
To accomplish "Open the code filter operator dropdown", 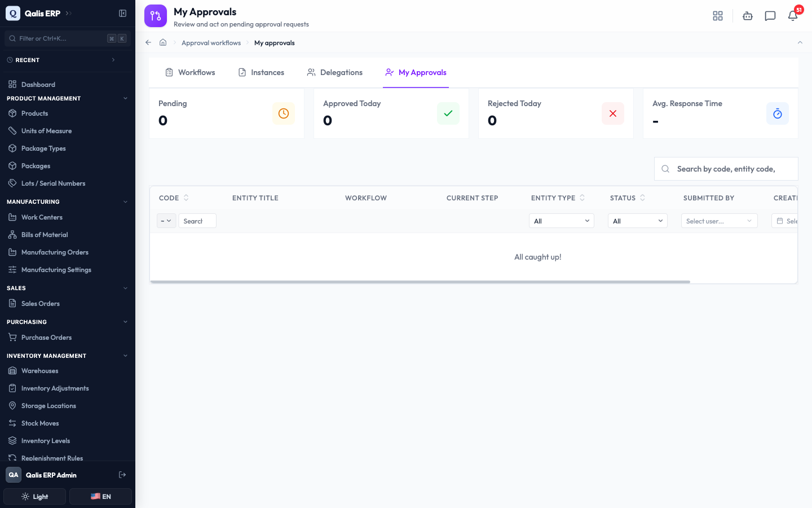I will coord(166,221).
